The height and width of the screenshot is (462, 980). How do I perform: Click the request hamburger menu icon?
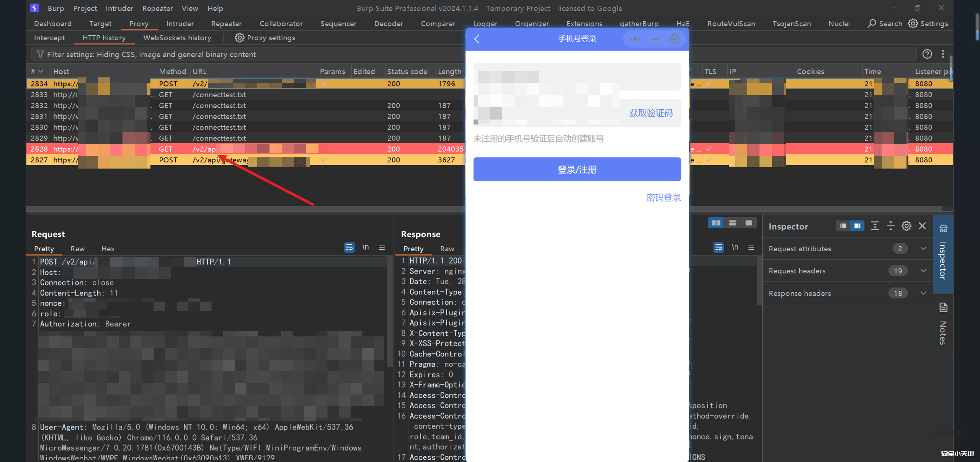(382, 247)
